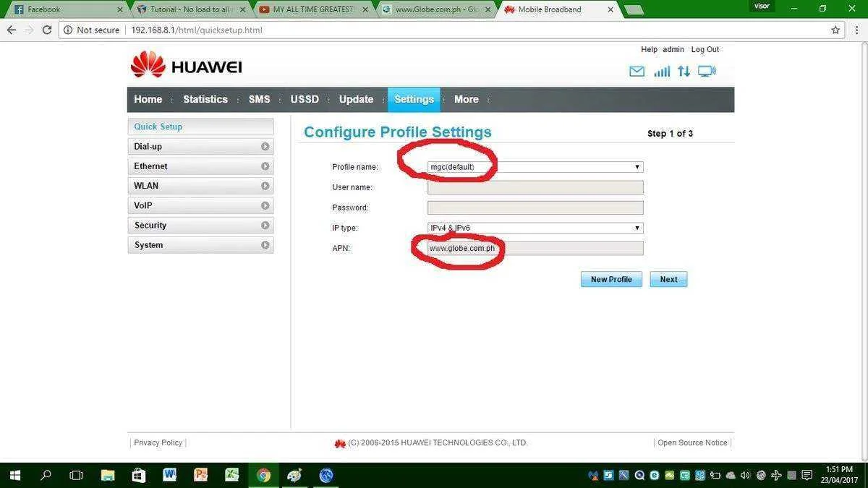Open the SMS tab
The width and height of the screenshot is (868, 488).
coord(259,100)
